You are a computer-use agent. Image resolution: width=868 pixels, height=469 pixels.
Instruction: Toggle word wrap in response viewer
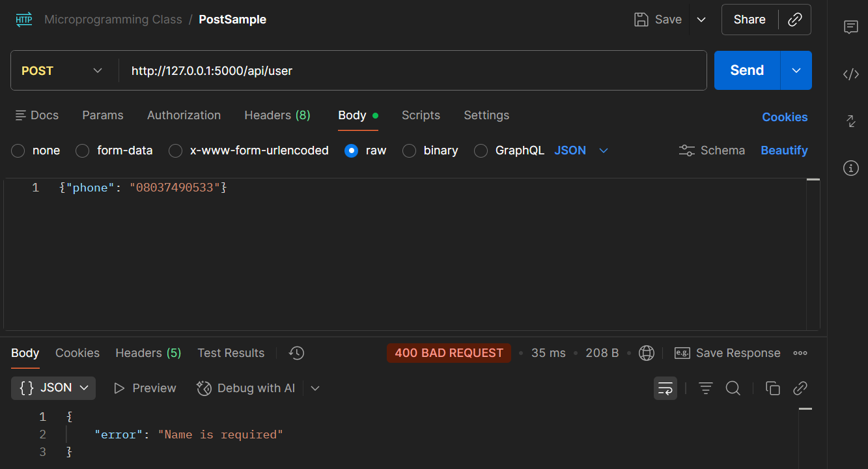pos(665,388)
